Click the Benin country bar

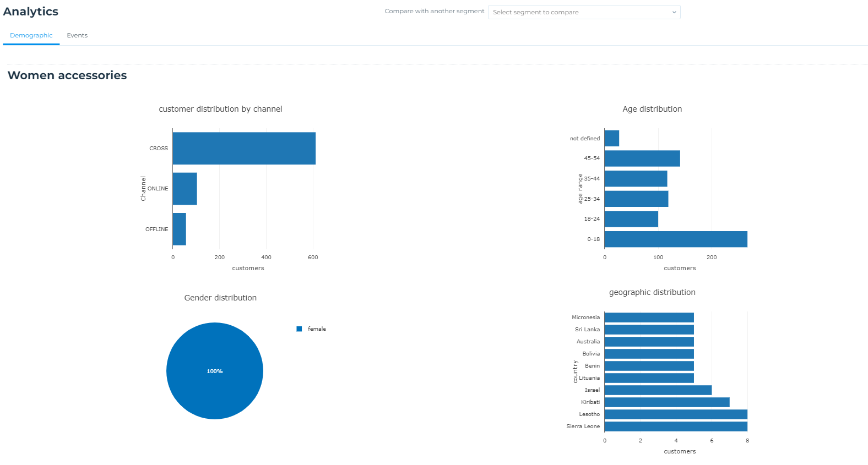[x=649, y=366]
